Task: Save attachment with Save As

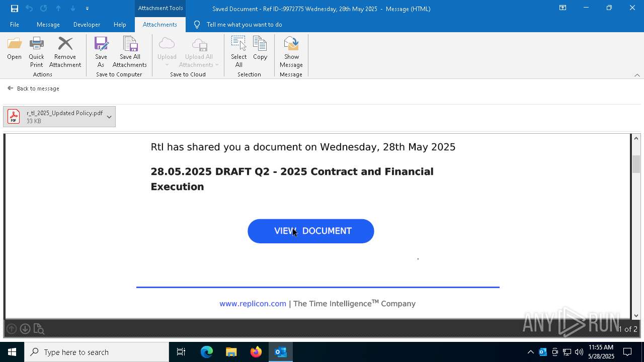Action: click(x=101, y=52)
